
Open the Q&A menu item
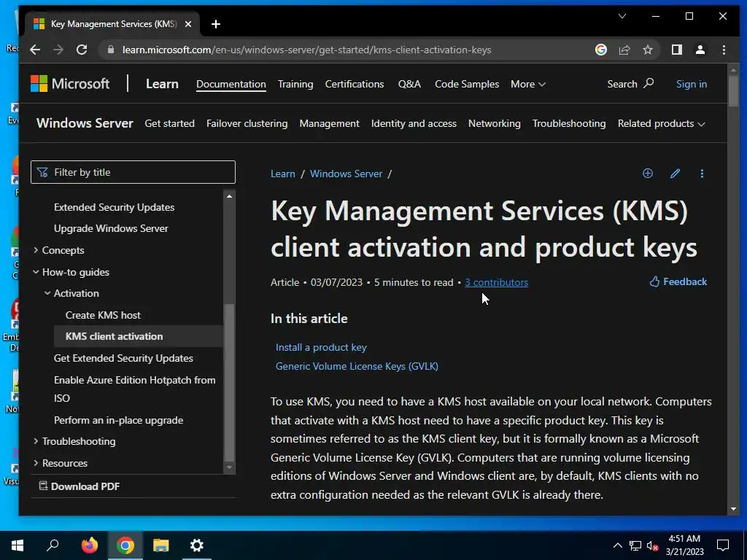pos(409,84)
